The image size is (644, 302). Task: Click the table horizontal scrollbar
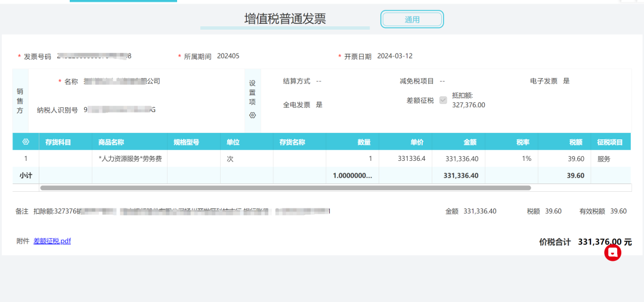(x=286, y=188)
